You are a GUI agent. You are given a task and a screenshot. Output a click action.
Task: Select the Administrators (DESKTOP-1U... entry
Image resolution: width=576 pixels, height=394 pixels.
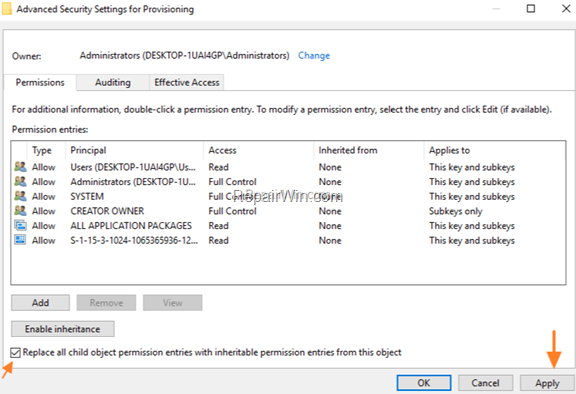click(x=288, y=182)
